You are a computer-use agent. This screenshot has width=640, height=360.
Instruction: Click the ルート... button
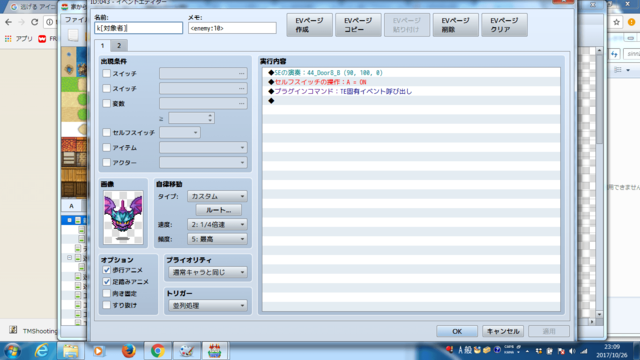(218, 210)
